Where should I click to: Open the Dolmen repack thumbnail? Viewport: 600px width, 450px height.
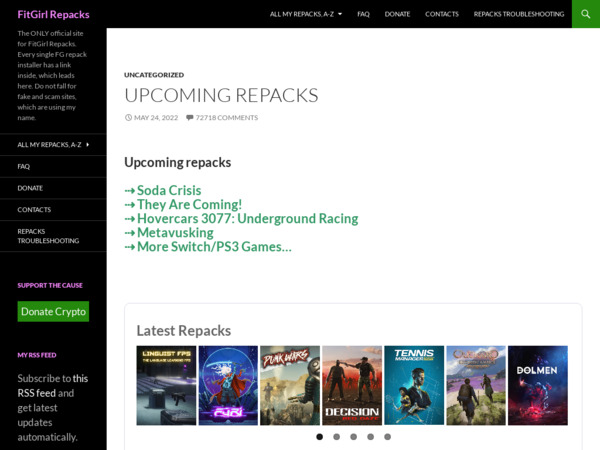538,385
